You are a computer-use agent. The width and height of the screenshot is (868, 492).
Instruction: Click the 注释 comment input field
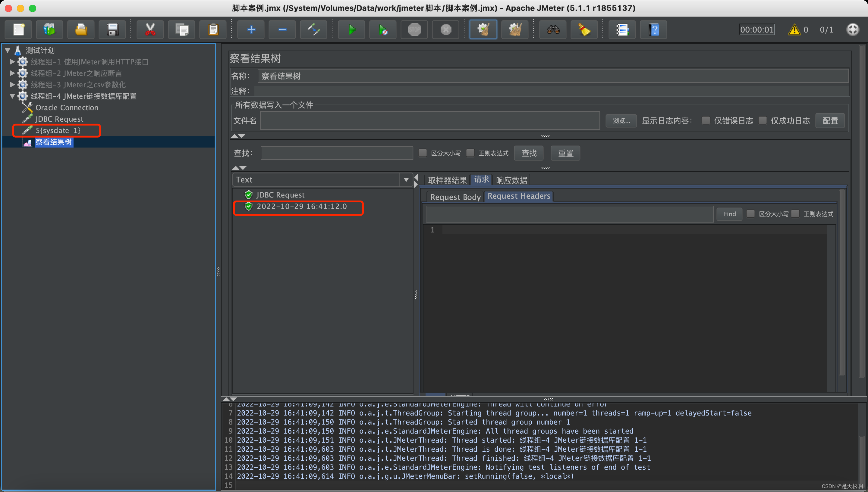point(552,91)
